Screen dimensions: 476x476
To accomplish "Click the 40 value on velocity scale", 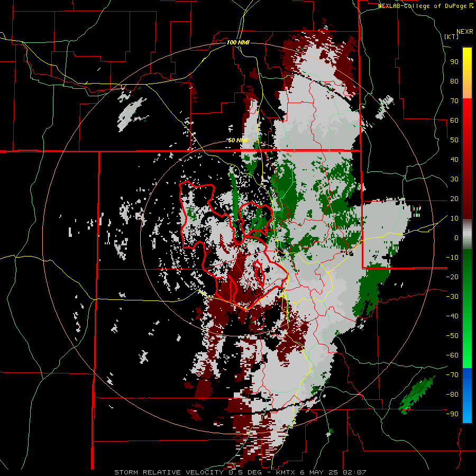I will (x=454, y=160).
